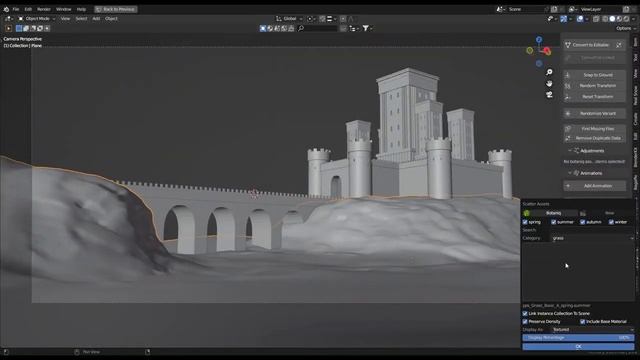Click Remove Duplicate Data button
640x360 pixels.
click(595, 138)
